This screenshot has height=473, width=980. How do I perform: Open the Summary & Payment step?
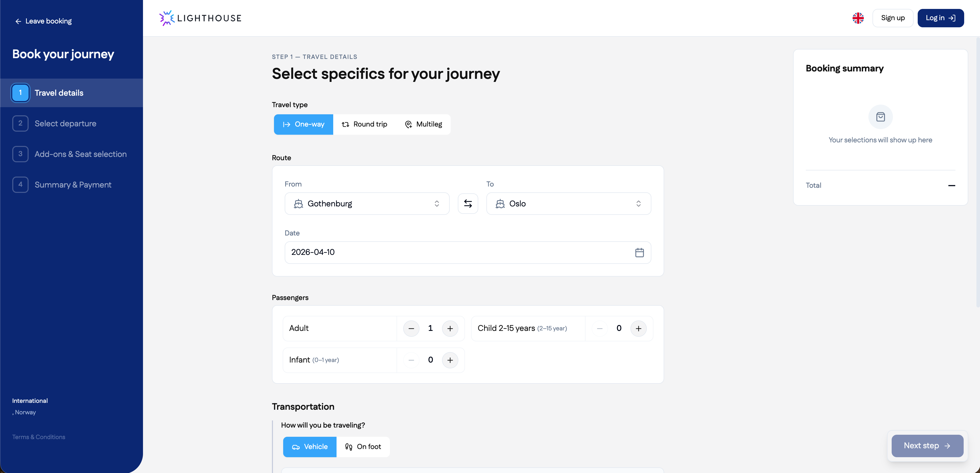(x=73, y=185)
